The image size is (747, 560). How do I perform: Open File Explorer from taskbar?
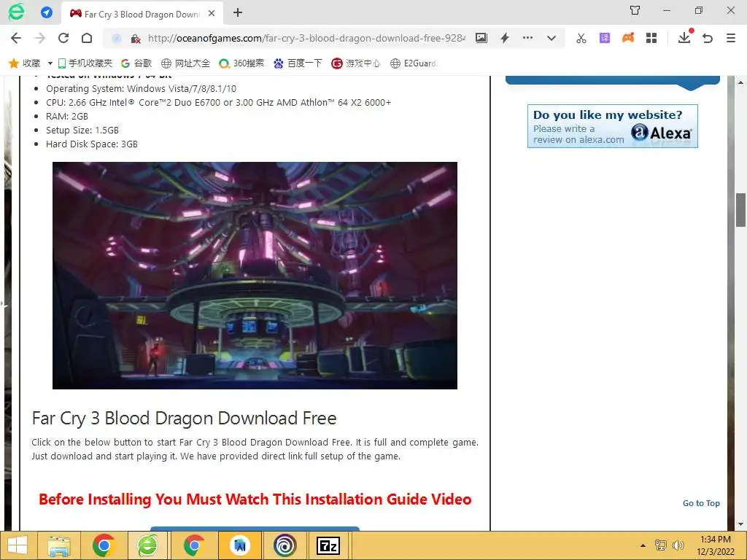click(58, 545)
